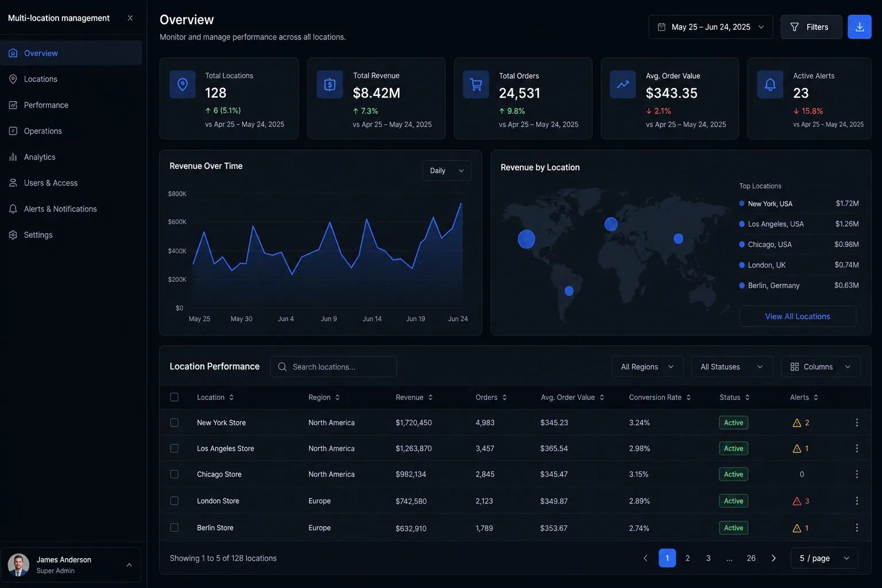Open the date range picker dropdown
This screenshot has height=588, width=882.
(x=711, y=27)
